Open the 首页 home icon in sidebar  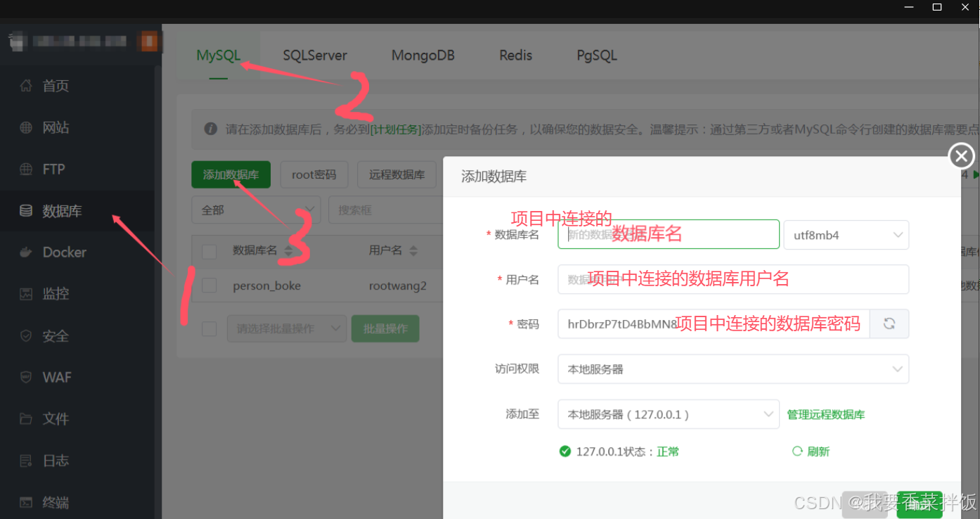tap(26, 86)
